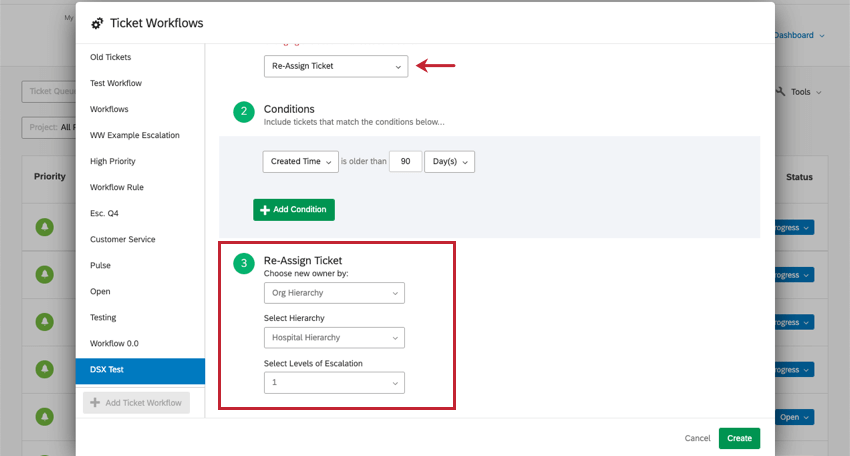The image size is (850, 456).
Task: Click the plus icon in Add Condition
Action: click(265, 210)
